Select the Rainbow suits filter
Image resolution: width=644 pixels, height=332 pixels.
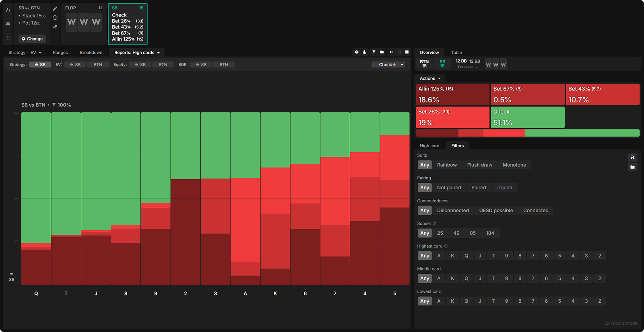click(x=447, y=165)
